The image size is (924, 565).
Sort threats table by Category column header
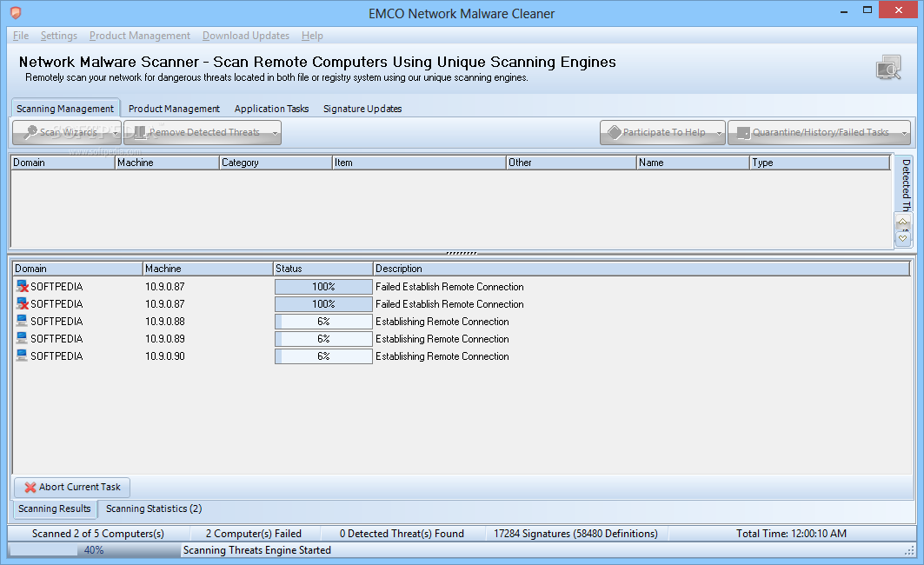tap(276, 163)
